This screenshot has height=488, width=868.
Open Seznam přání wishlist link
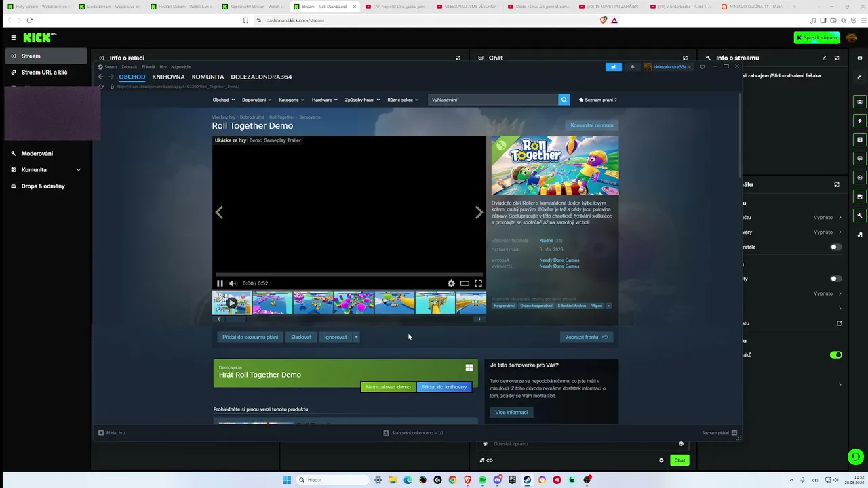597,100
